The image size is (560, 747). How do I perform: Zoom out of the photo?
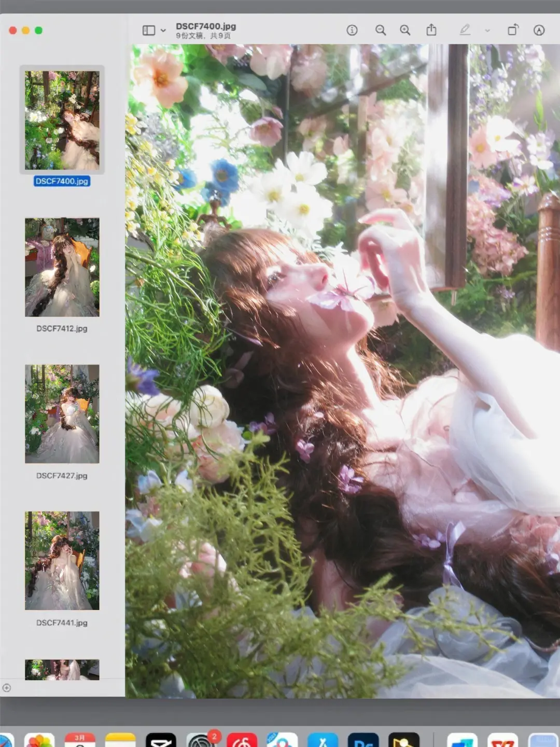(x=381, y=30)
